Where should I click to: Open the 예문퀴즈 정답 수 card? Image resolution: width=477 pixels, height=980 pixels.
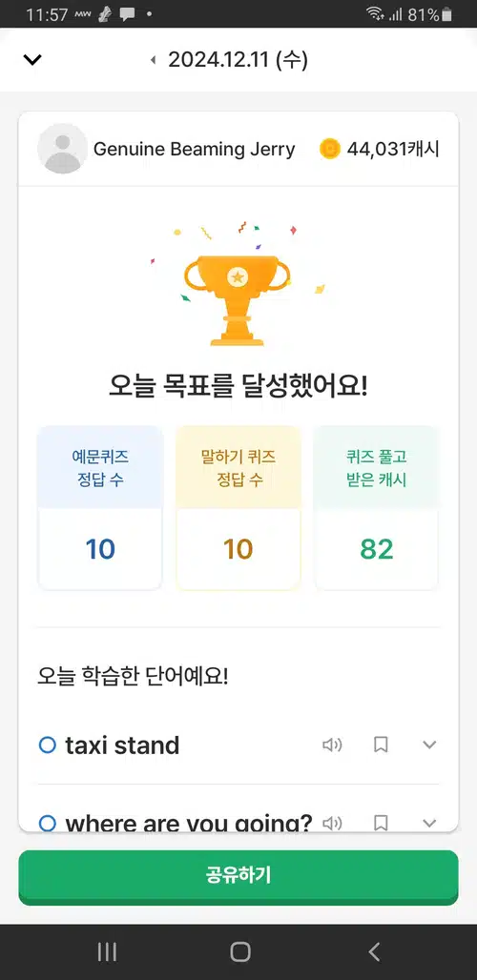100,507
